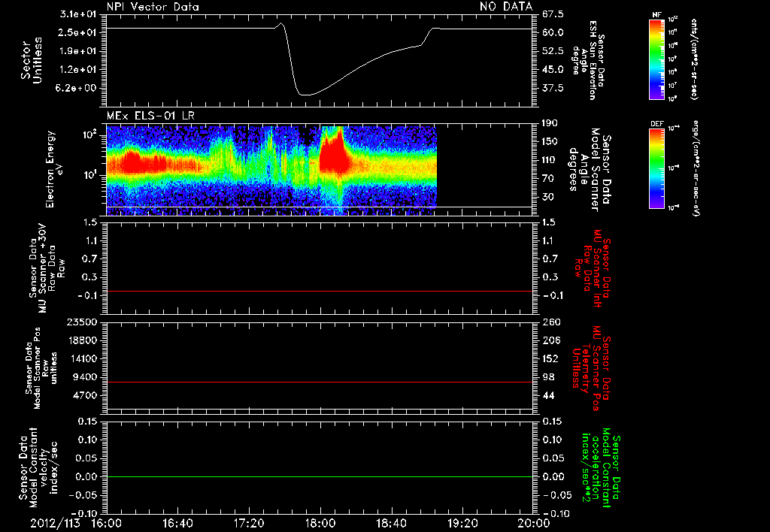Click the '9400' scanner position tick value
This screenshot has width=770, height=532.
tap(84, 377)
